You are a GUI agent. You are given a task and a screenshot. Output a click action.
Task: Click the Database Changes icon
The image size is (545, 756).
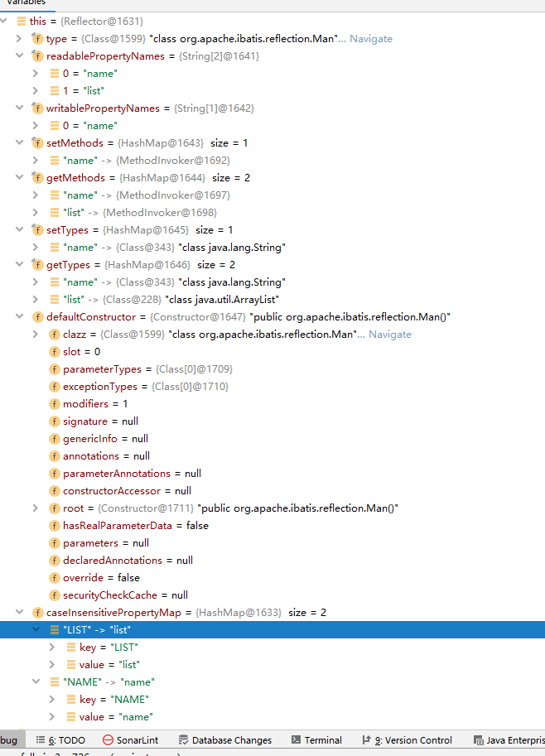click(x=183, y=740)
